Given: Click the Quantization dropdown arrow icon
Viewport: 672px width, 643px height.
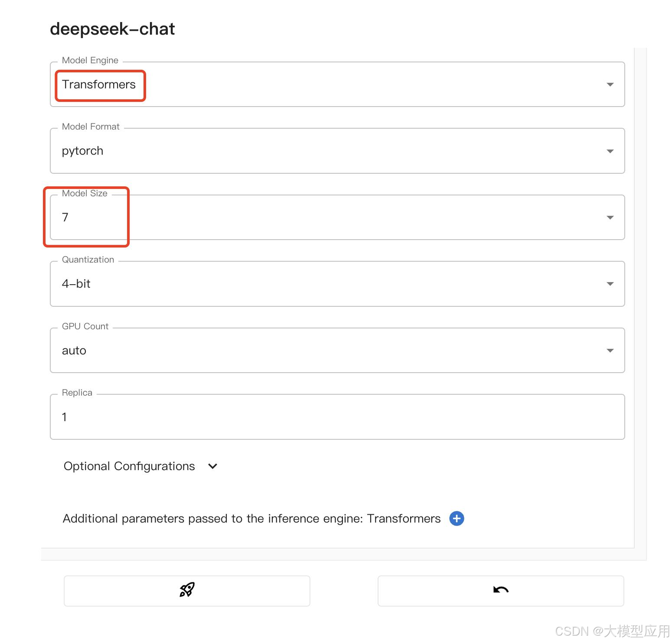Looking at the screenshot, I should (x=610, y=283).
